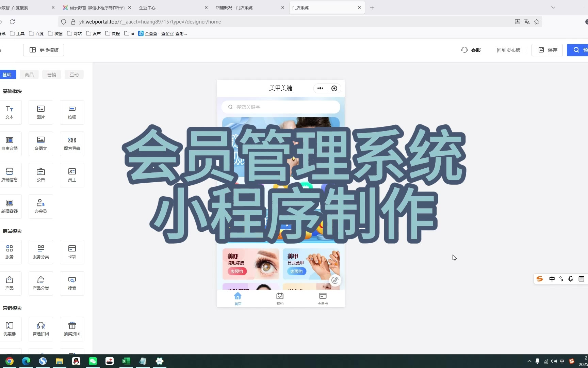Pick the 卡项 card module
The image size is (588, 368).
[x=72, y=252]
